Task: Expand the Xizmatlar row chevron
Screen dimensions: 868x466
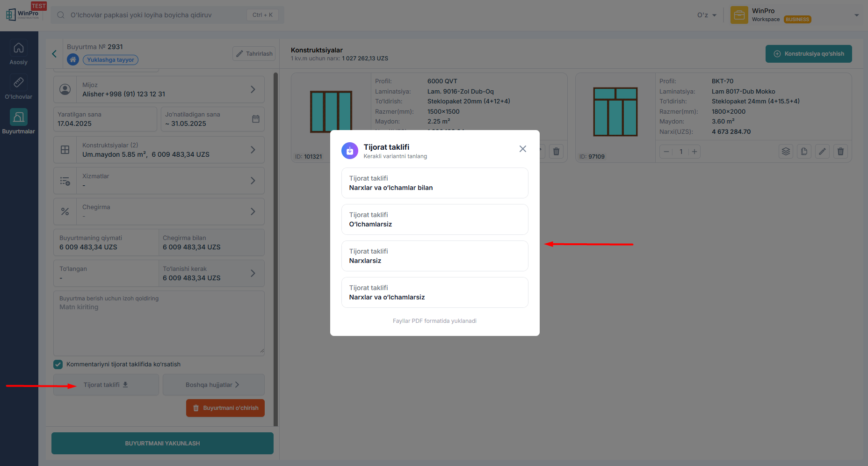Action: pyautogui.click(x=253, y=181)
